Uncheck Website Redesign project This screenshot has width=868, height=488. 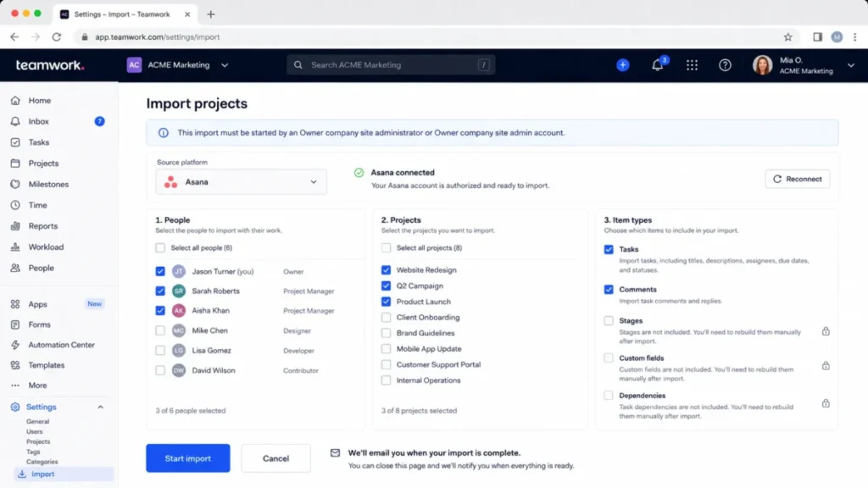pos(386,270)
